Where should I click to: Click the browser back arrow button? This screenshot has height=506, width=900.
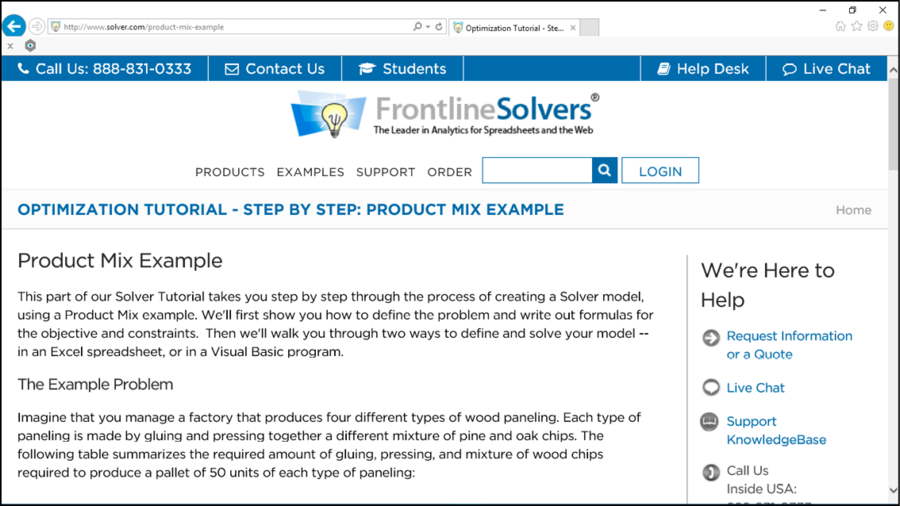(14, 26)
